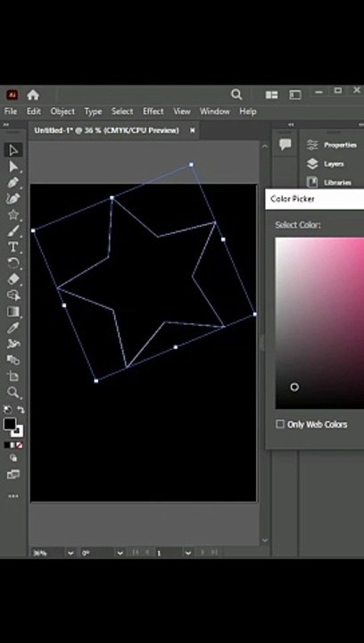364x643 pixels.
Task: Open the Effect menu
Action: (153, 112)
